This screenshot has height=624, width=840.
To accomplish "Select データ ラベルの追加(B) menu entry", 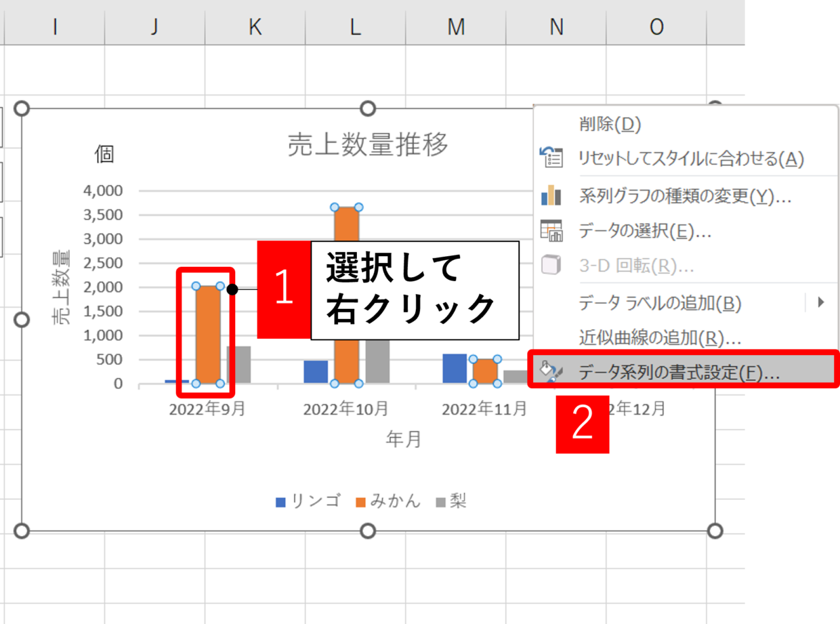I will click(x=660, y=303).
